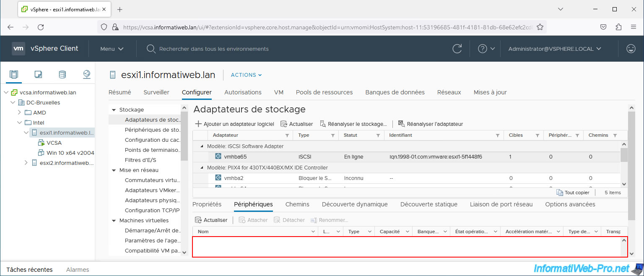Filter the Statut column
Image resolution: width=644 pixels, height=276 pixels.
point(378,135)
